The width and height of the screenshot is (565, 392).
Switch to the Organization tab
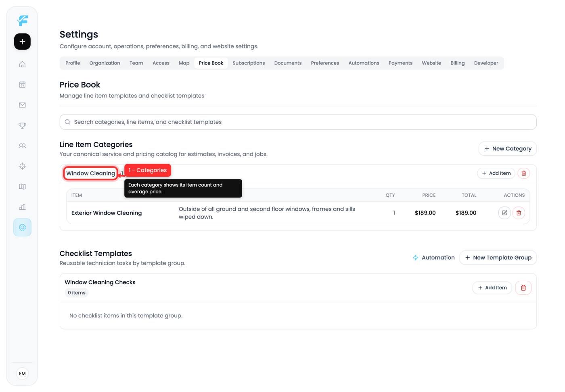105,63
